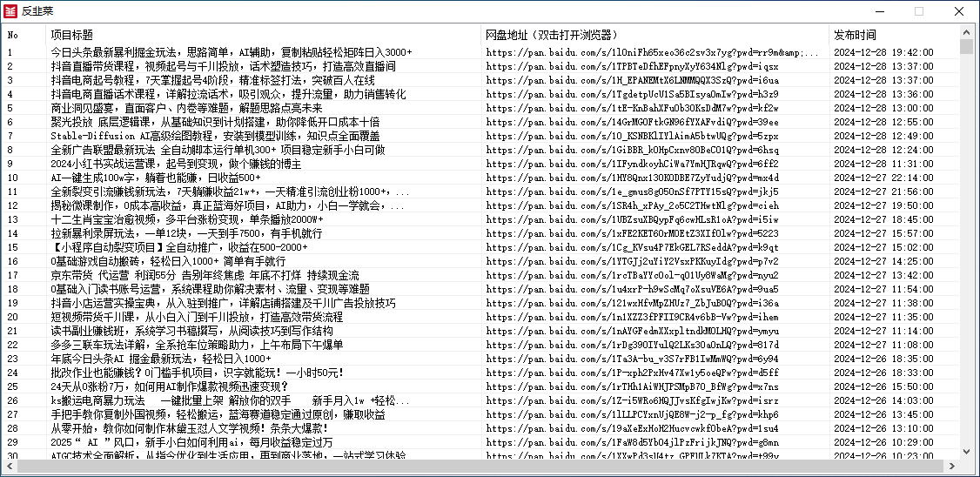
Task: Click timestamp 2024-12-28 11:31:00
Action: point(883,164)
